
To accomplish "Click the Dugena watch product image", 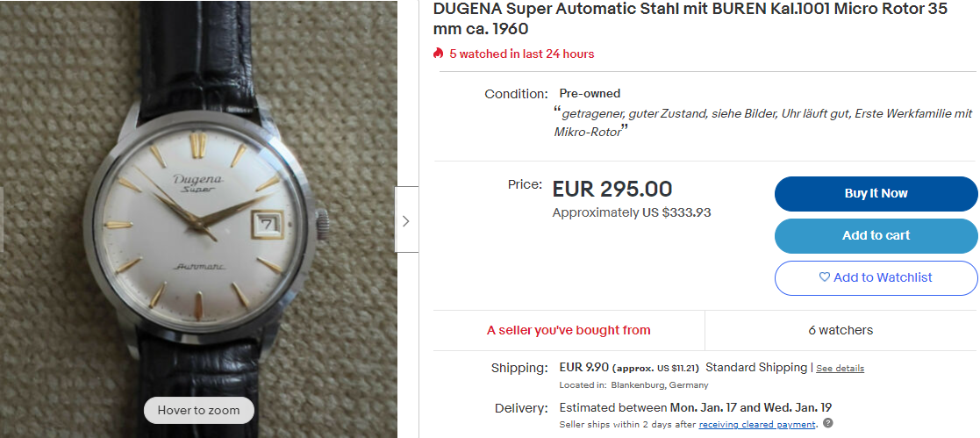I will (198, 219).
